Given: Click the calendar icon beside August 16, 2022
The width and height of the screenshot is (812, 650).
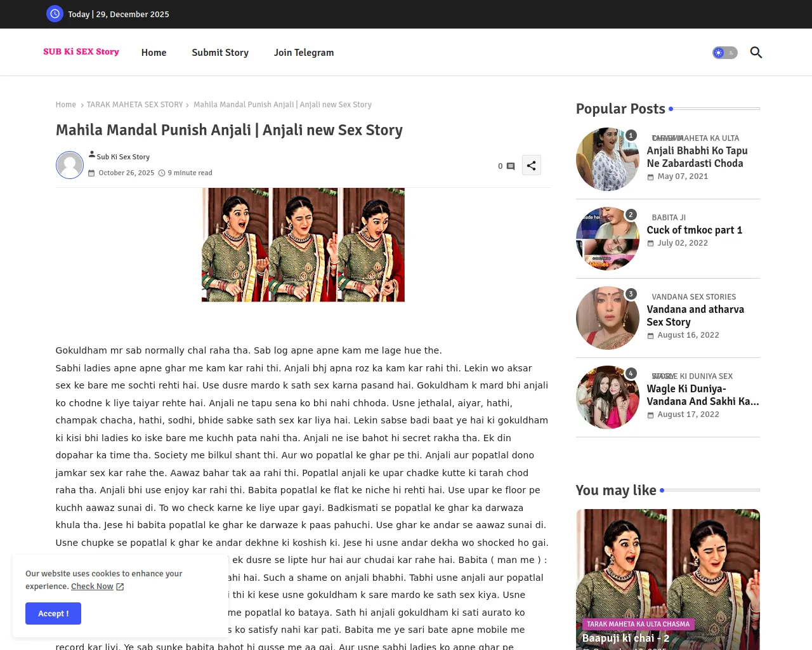Looking at the screenshot, I should pyautogui.click(x=650, y=336).
